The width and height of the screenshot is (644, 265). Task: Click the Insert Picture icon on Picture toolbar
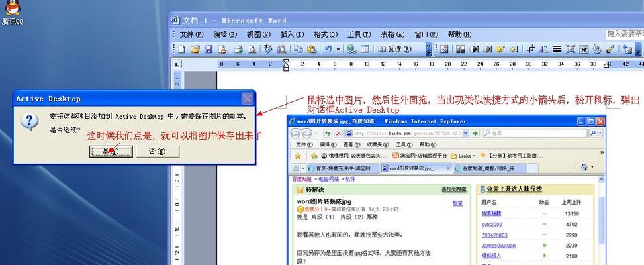[444, 49]
